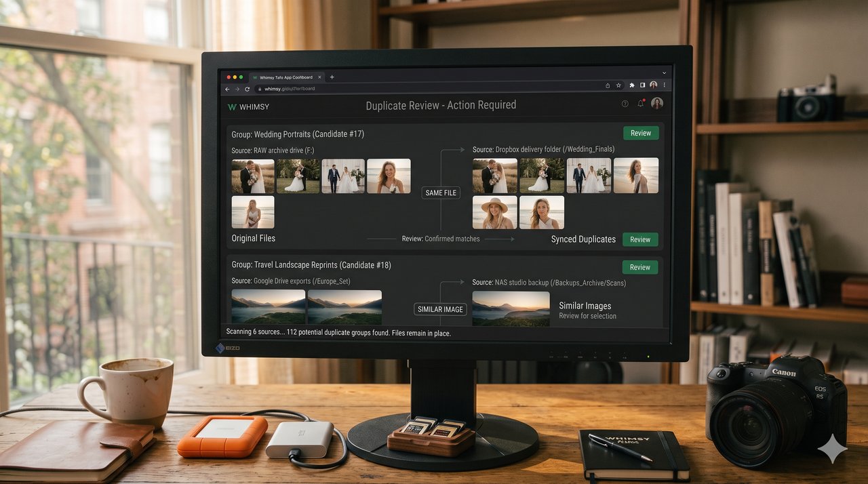Viewport: 868px width, 484px height.
Task: Open fourth Dropbox beach bride thumbnail
Action: tap(636, 176)
